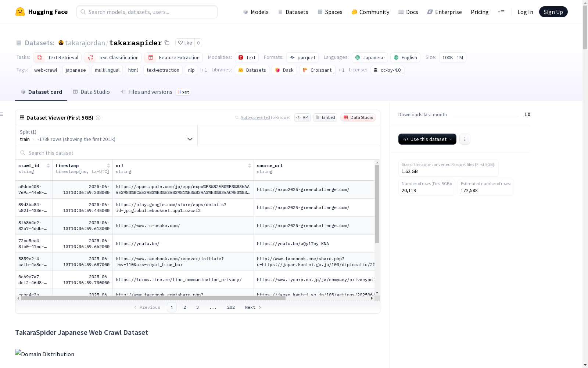Open the three-dot menu beside Use this dataset
This screenshot has height=368, width=588.
(x=465, y=139)
